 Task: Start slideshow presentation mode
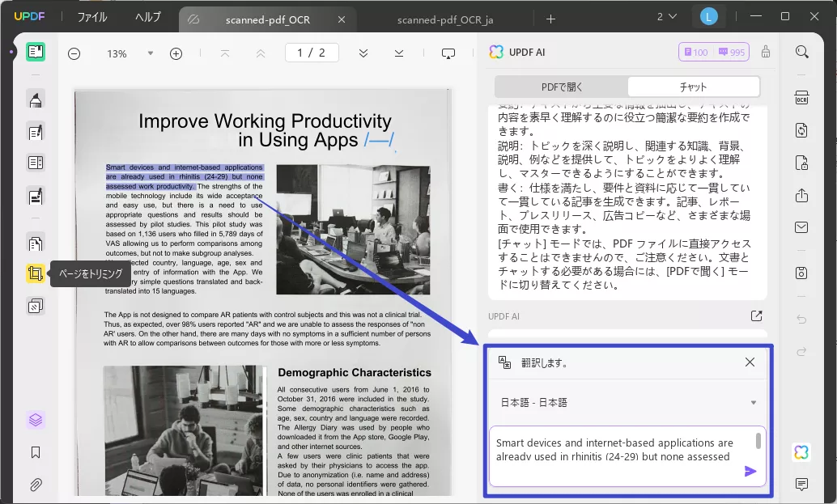click(x=448, y=53)
